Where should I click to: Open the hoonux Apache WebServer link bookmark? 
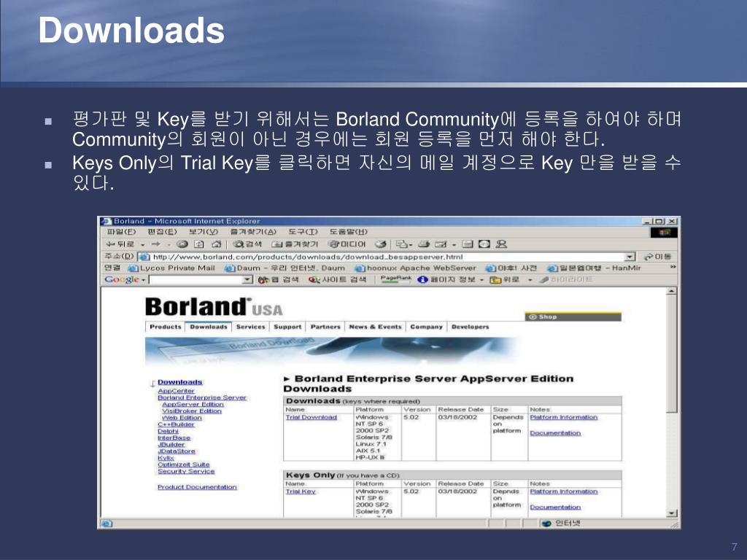pyautogui.click(x=415, y=268)
